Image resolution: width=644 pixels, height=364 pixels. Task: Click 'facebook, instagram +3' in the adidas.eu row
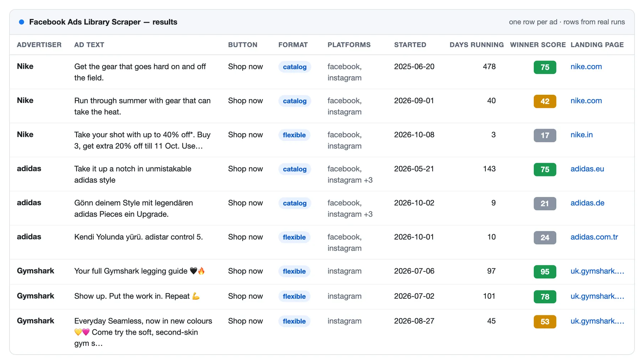(350, 174)
